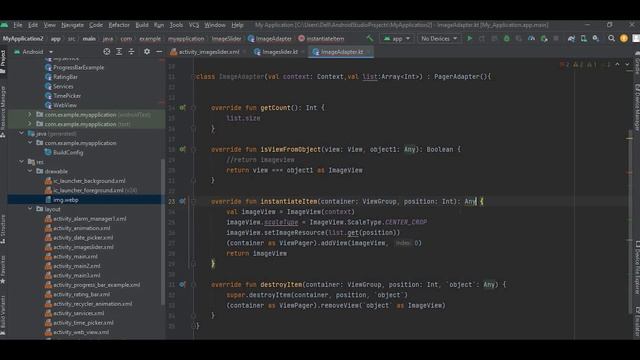Click override gutter icon on getCount line
This screenshot has height=360, width=640.
pos(182,108)
